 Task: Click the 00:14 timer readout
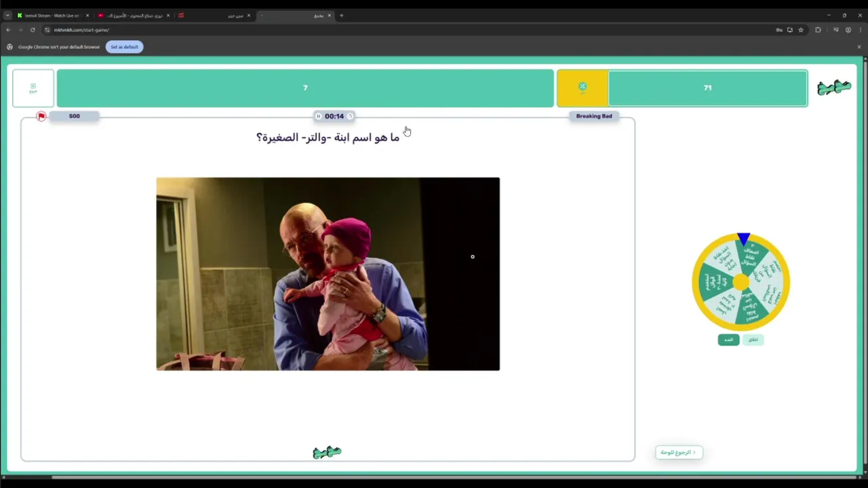tap(334, 116)
